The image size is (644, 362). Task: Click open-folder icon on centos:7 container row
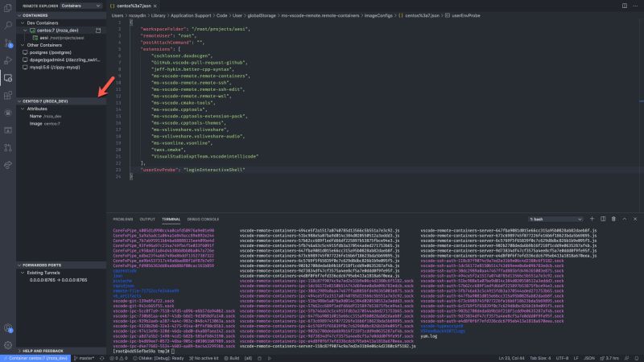click(98, 31)
